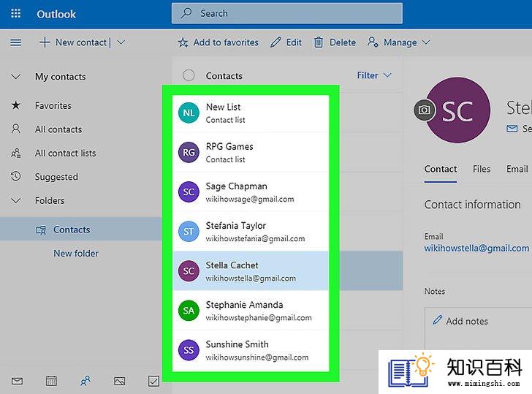Click the New folder link
The image size is (532, 394).
76,253
